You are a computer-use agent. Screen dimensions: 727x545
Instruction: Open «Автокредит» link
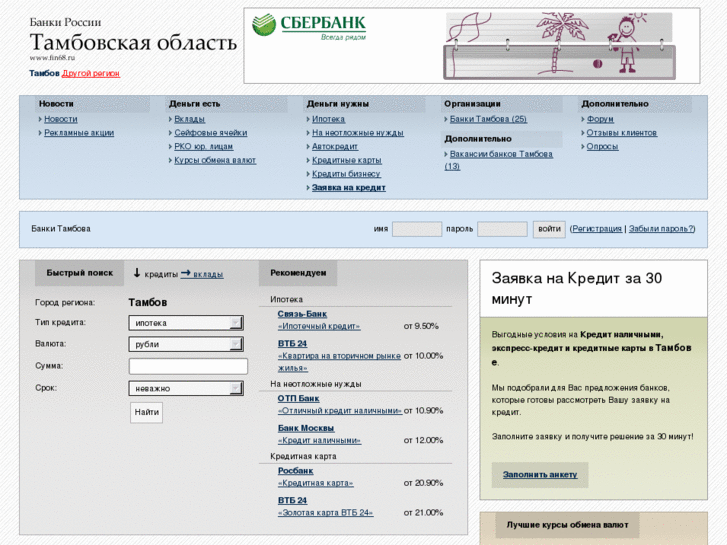pyautogui.click(x=335, y=147)
